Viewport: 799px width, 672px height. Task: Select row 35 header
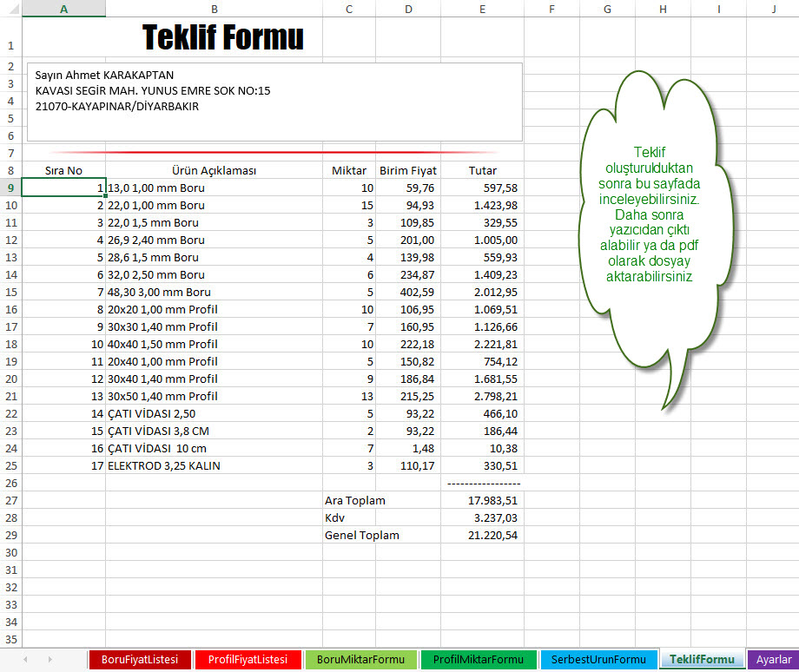(x=10, y=639)
